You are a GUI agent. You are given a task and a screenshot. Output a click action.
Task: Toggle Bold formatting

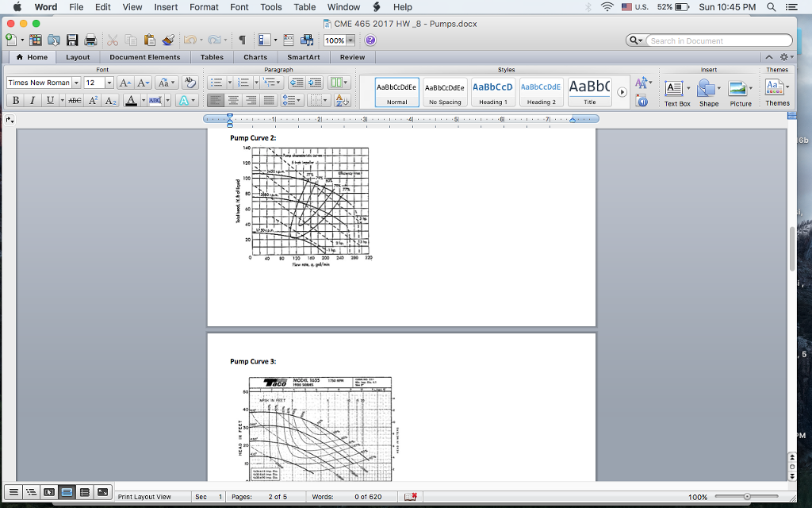[15, 100]
